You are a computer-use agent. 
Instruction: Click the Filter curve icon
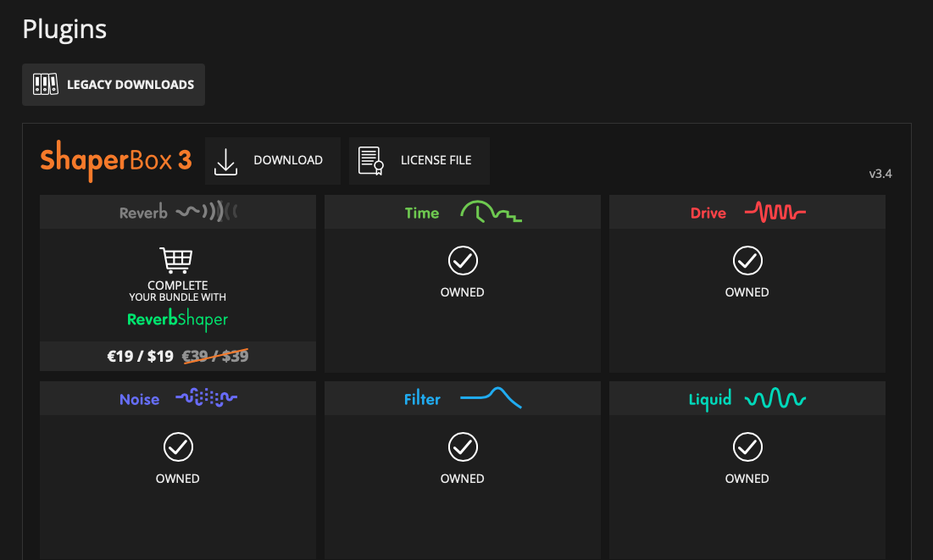491,397
